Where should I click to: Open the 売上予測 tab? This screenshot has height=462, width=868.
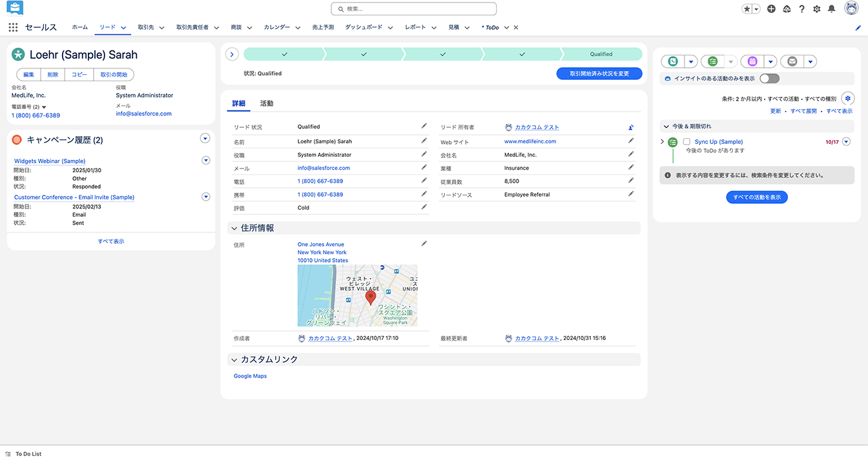[323, 28]
